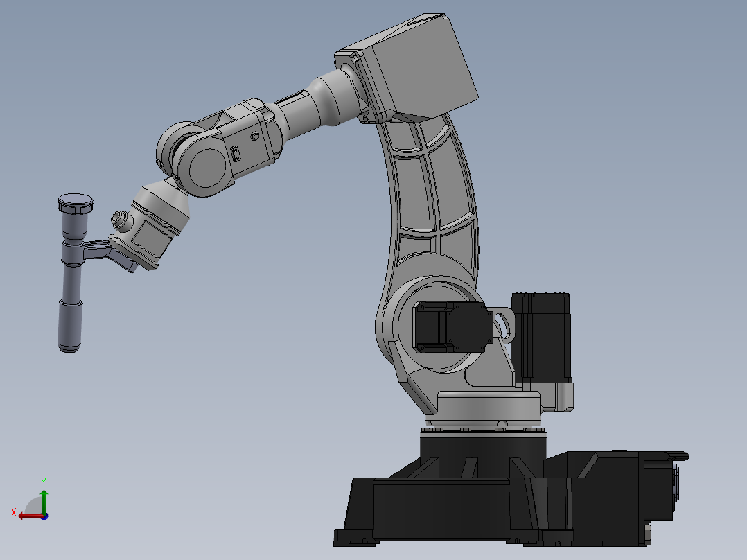The height and width of the screenshot is (560, 747).
Task: Click the X axis label of the triad
Action: click(x=14, y=511)
